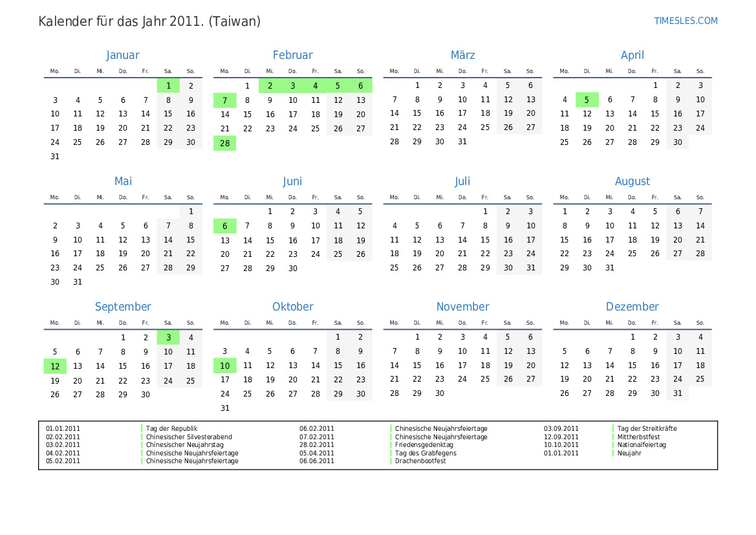Click the Tag der Republik legend entry
The width and height of the screenshot is (756, 535).
click(171, 428)
